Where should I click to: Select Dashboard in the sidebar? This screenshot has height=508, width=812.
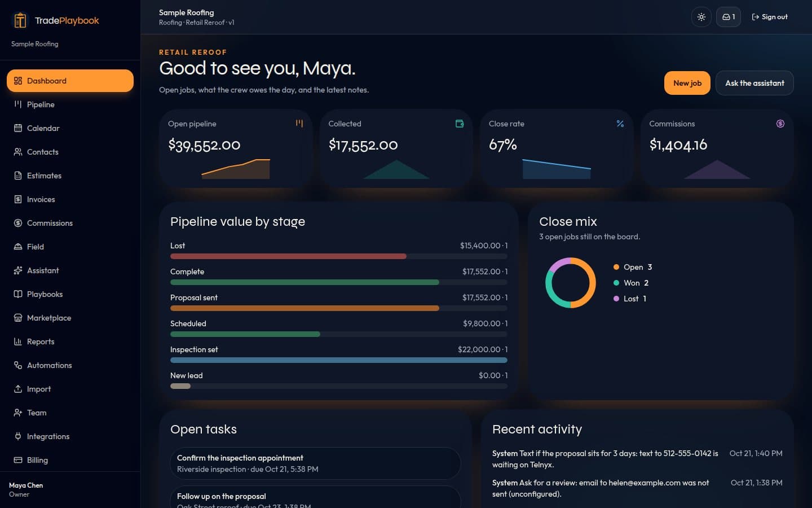click(x=70, y=81)
